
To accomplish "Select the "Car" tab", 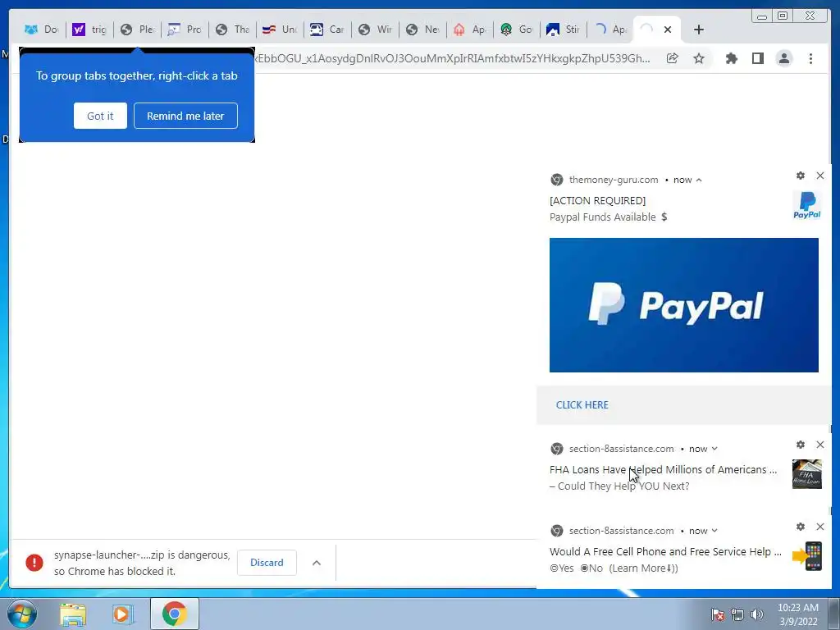I will click(x=326, y=30).
